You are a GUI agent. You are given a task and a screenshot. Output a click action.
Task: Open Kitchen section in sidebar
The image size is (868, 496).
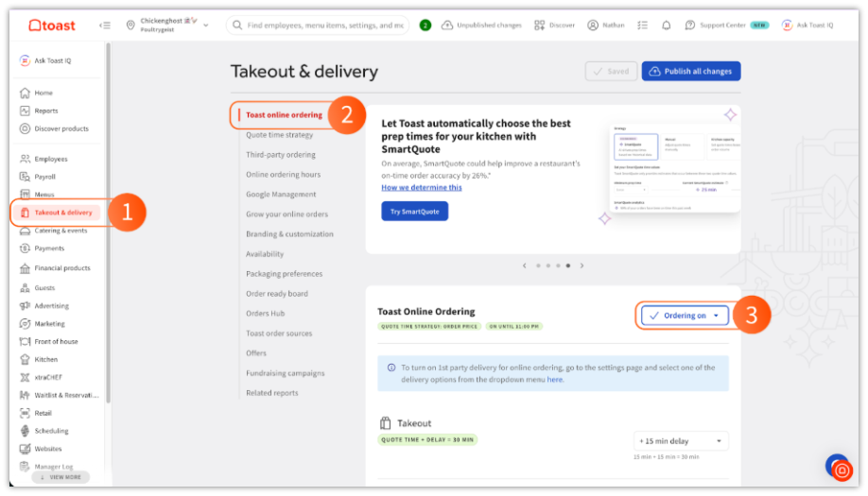[x=45, y=359]
